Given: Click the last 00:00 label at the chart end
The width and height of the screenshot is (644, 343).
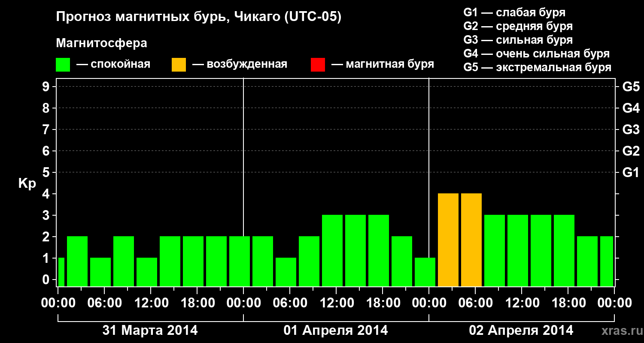Looking at the screenshot, I should click(x=614, y=303).
